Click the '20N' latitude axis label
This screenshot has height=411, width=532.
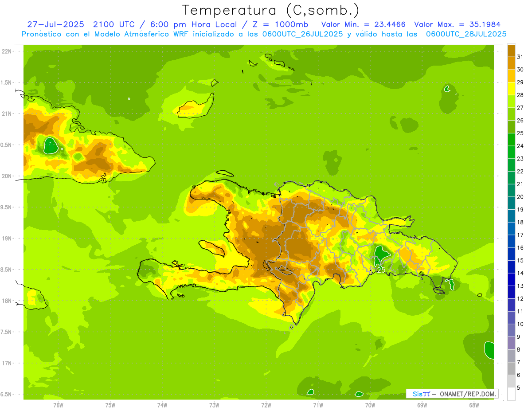[7, 176]
